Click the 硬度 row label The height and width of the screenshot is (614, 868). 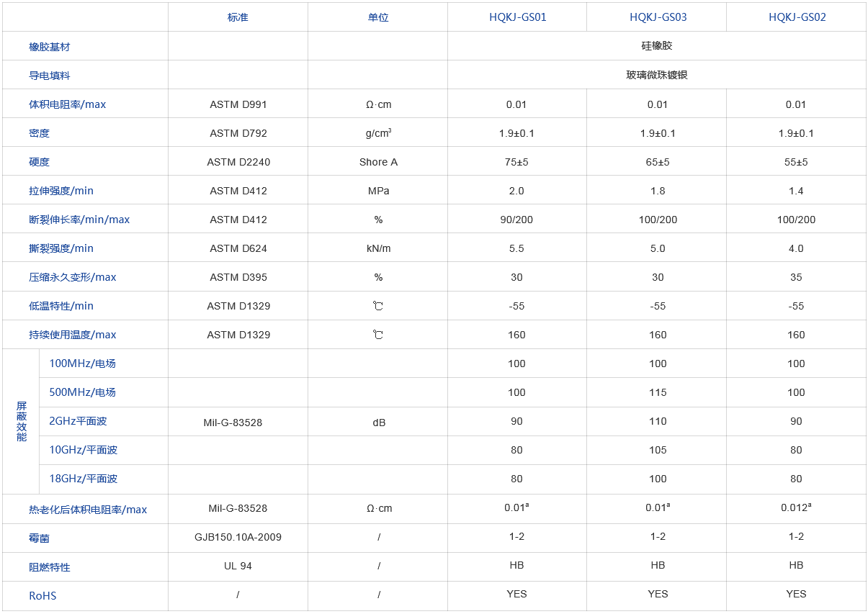(x=40, y=162)
